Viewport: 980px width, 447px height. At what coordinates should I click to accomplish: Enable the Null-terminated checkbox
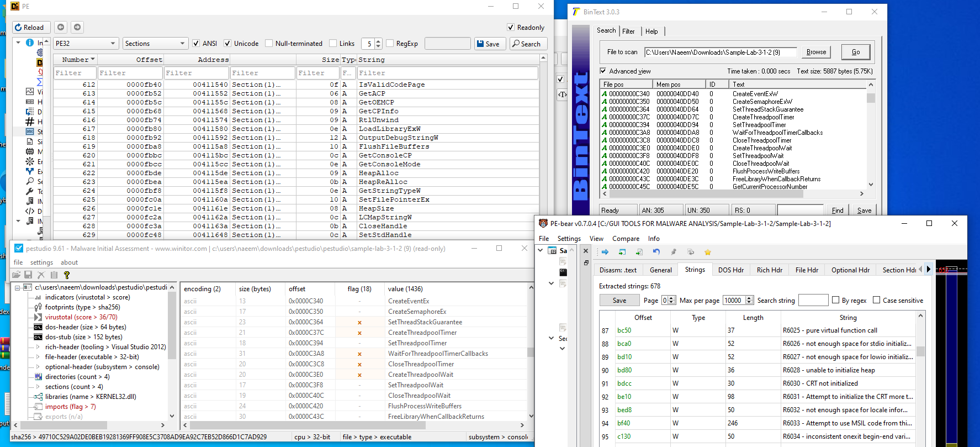tap(269, 44)
